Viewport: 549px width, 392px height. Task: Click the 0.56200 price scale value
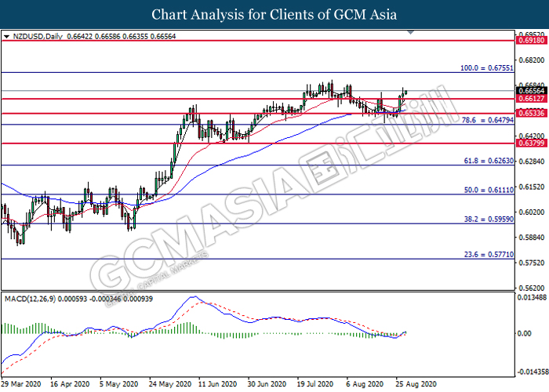point(532,288)
